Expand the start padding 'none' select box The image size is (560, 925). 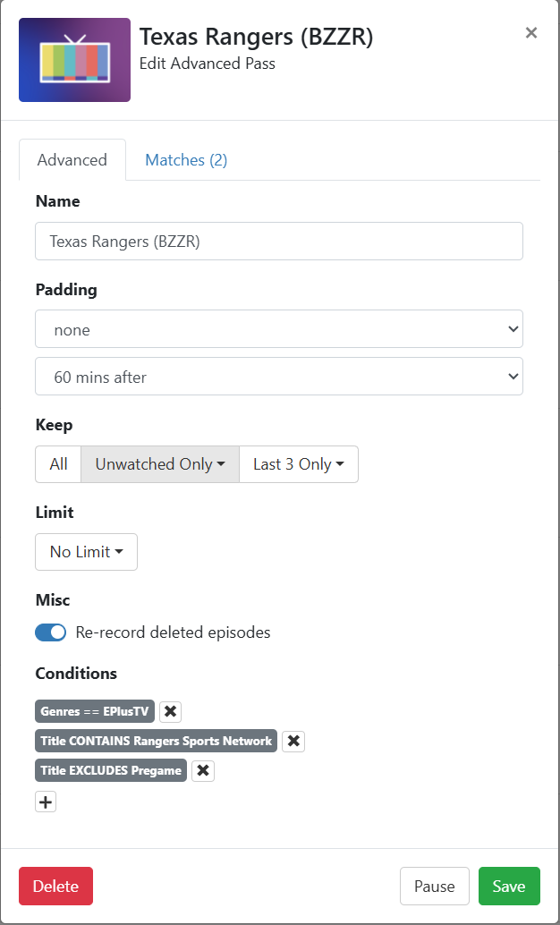[x=279, y=329]
